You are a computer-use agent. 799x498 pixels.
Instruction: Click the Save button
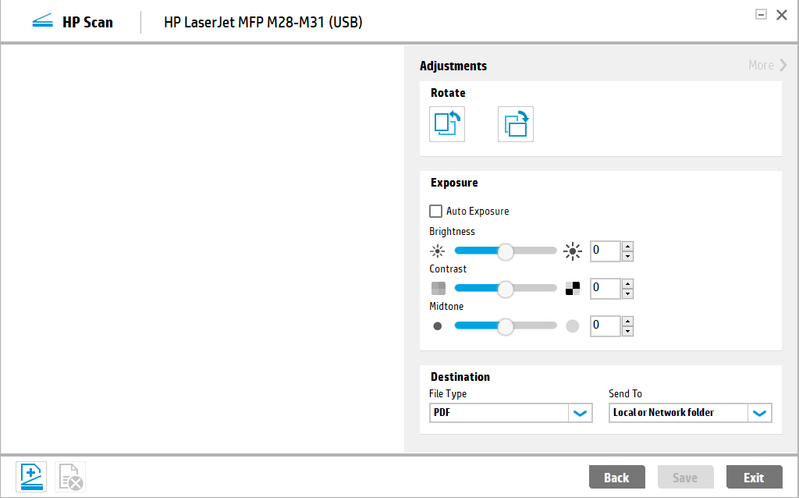pos(685,477)
